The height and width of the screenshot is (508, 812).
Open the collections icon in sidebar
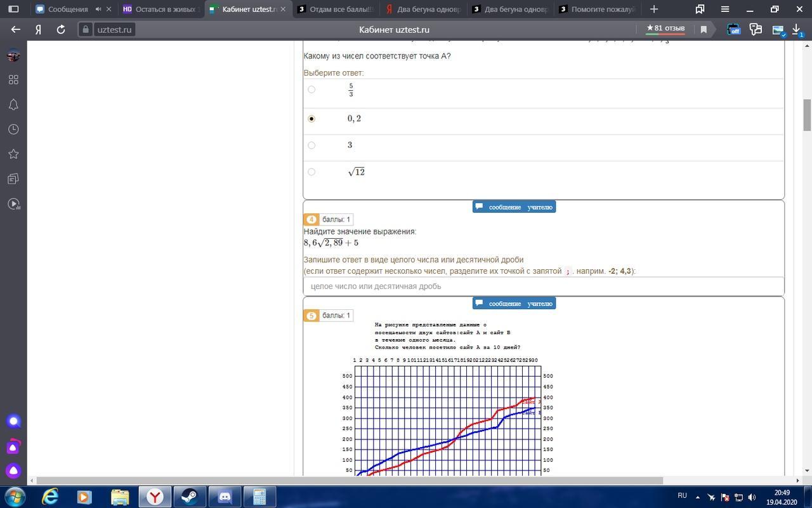click(13, 179)
